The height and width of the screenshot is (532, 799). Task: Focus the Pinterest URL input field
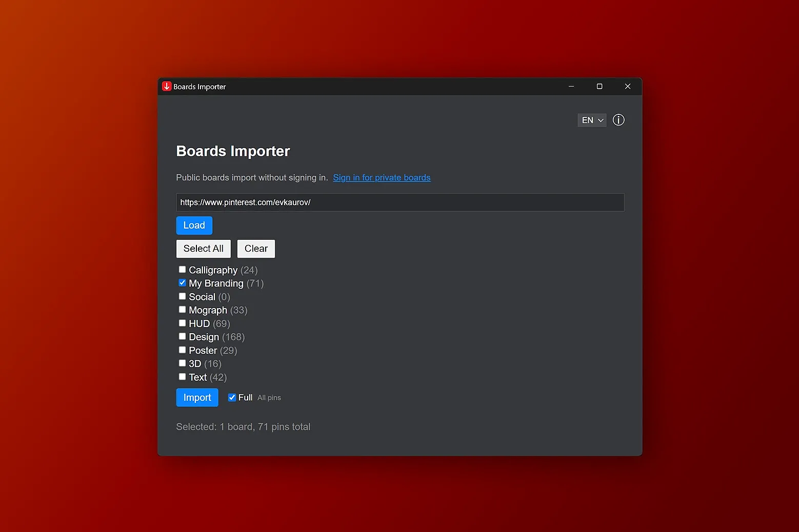400,202
